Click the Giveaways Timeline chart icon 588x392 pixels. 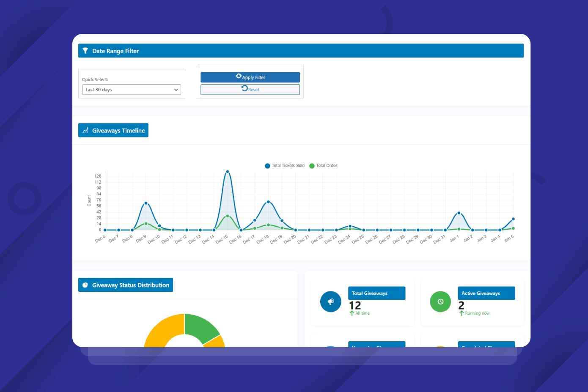(85, 131)
